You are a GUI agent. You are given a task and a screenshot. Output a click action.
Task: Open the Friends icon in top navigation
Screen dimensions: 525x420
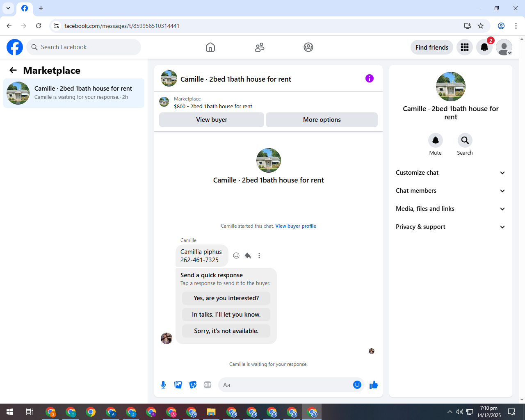click(260, 47)
